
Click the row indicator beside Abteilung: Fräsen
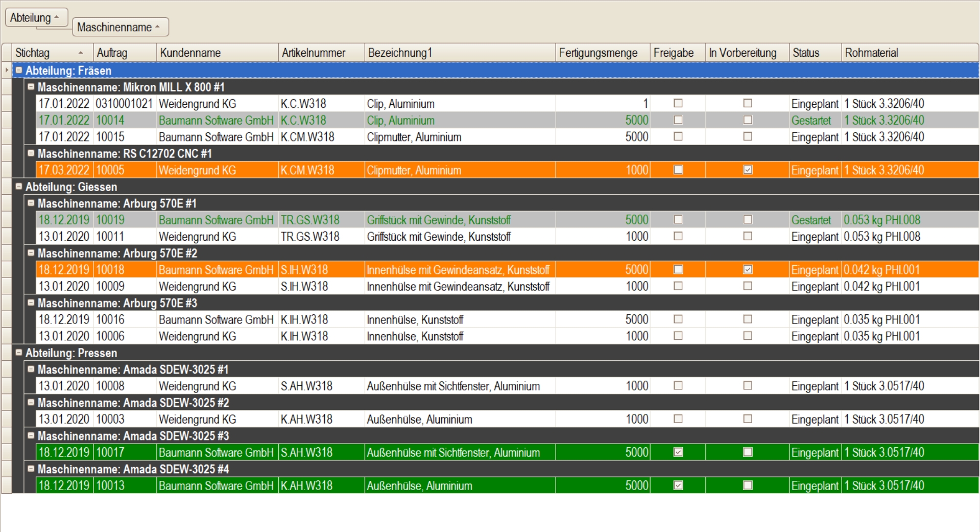pos(7,70)
